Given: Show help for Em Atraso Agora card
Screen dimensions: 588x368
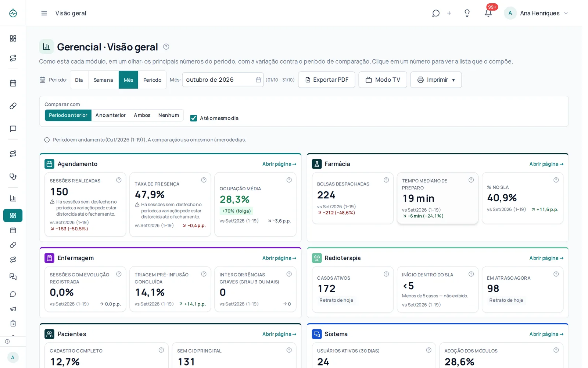Looking at the screenshot, I should point(556,274).
